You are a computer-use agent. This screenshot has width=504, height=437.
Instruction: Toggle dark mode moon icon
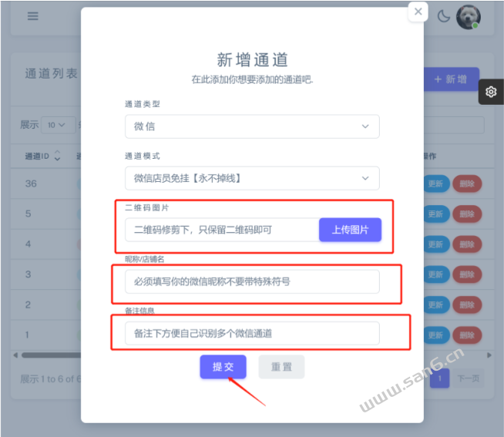[444, 16]
